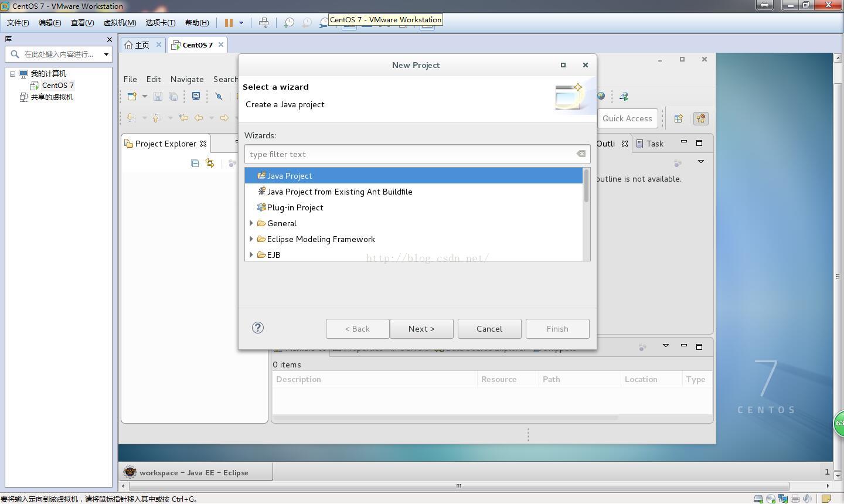
Task: Click the sound card status icon
Action: click(808, 499)
